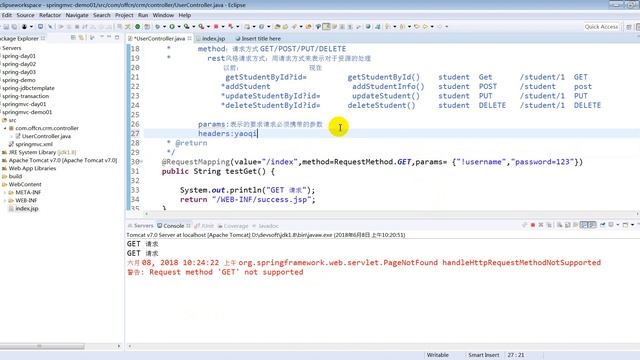Switch to the Servers view tab
640x360 pixels.
pyautogui.click(x=140, y=226)
